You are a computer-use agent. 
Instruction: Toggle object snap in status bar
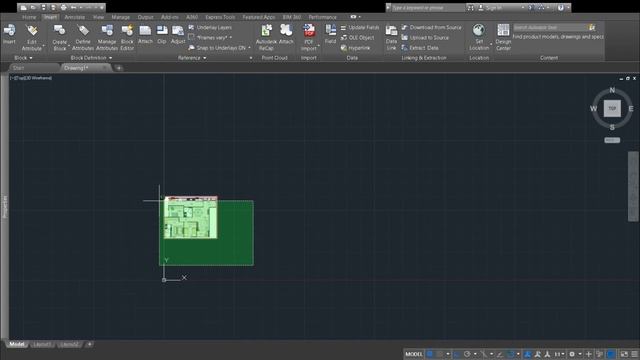point(510,354)
